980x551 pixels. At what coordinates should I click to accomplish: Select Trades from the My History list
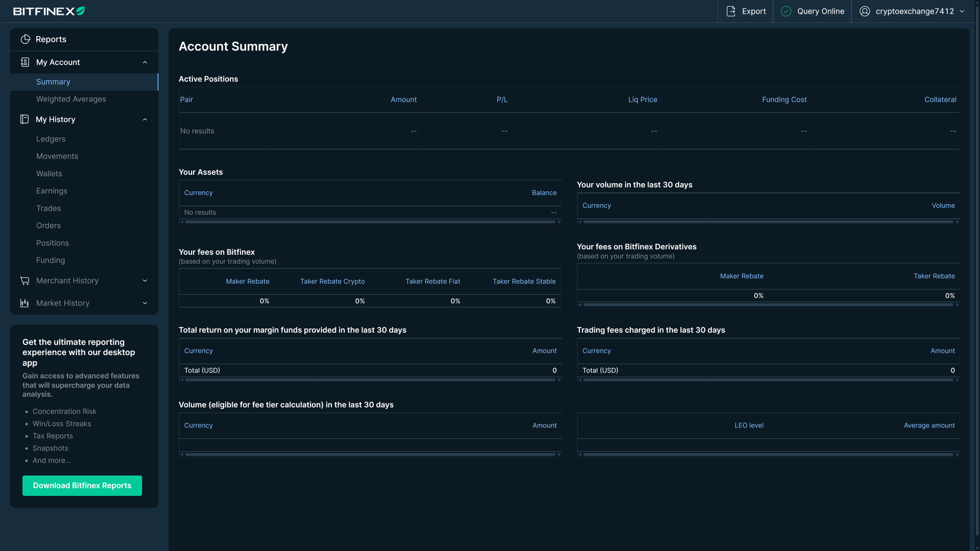click(48, 208)
